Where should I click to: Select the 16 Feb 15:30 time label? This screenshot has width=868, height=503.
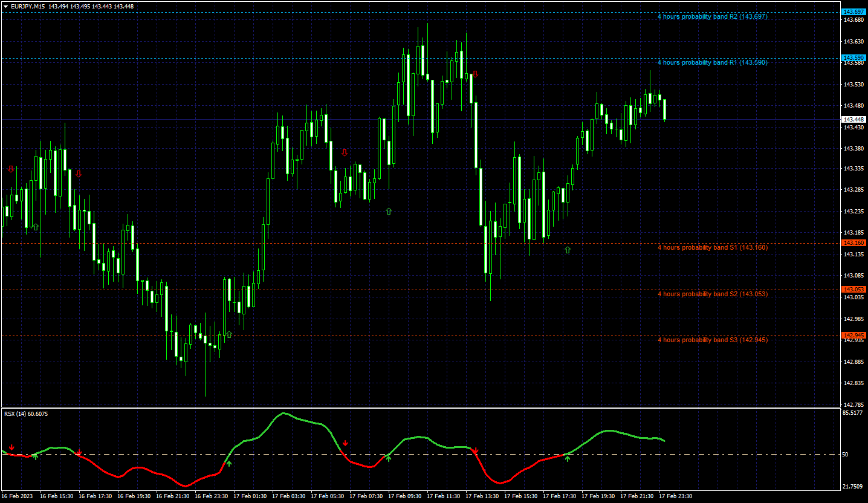click(x=57, y=496)
